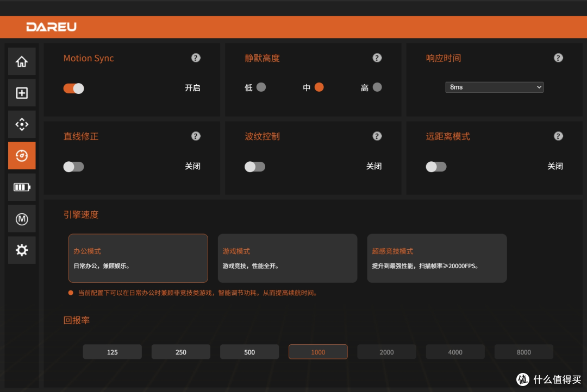
Task: Set polling rate to 8000
Action: [524, 352]
